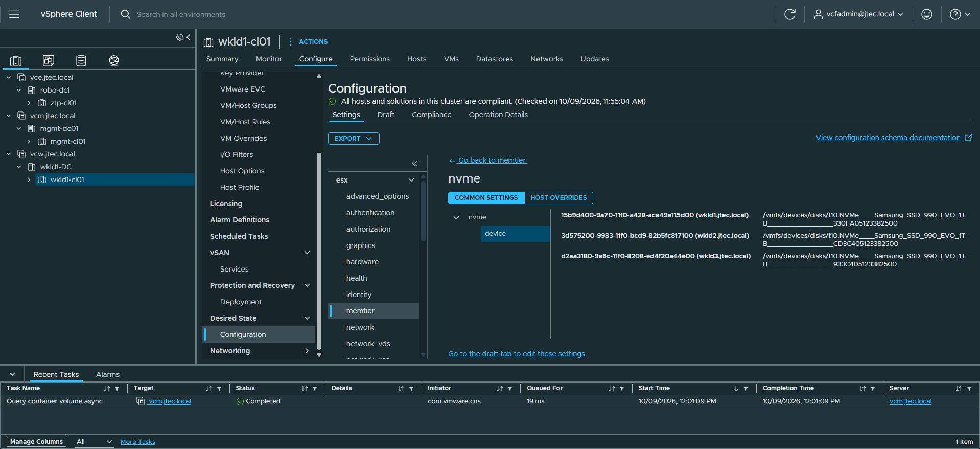Open the Monitor tab
Screen dimensions: 980x449
tap(269, 59)
